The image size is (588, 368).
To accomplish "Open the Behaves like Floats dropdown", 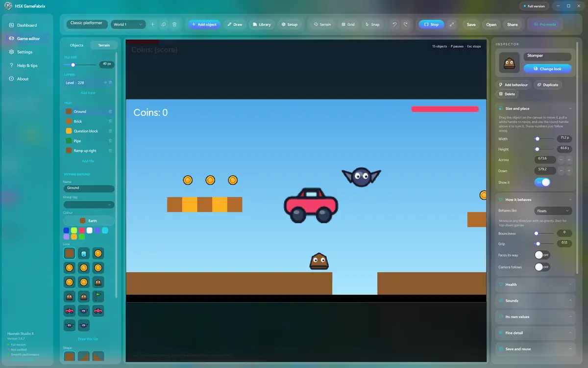I will [x=553, y=211].
